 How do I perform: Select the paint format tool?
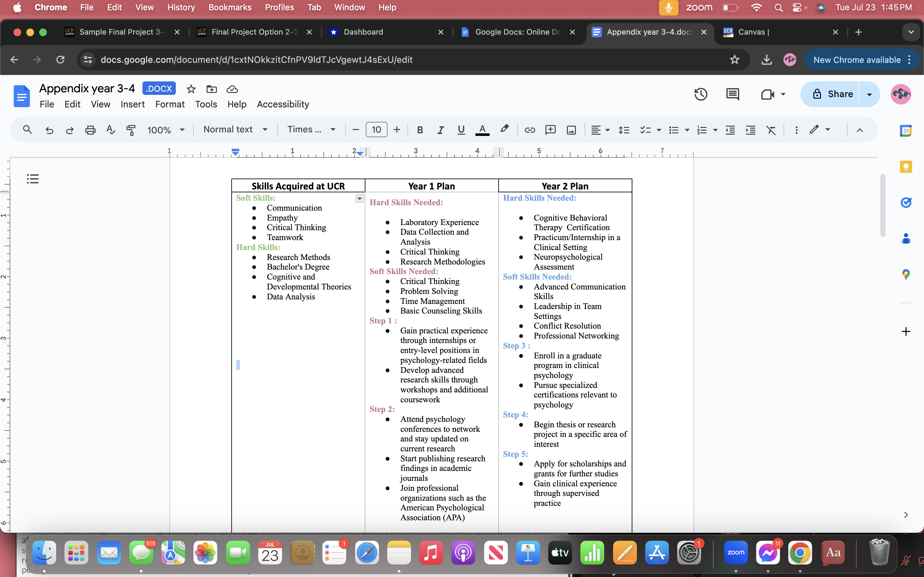(131, 130)
